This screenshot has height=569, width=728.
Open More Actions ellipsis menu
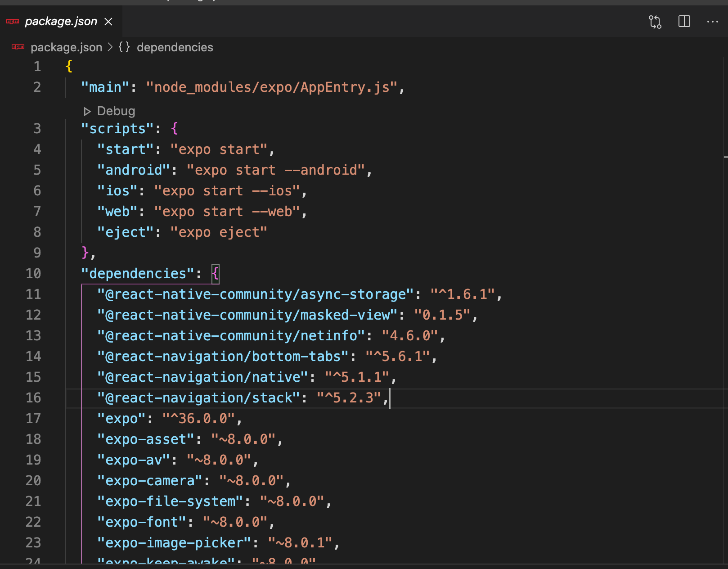[713, 21]
